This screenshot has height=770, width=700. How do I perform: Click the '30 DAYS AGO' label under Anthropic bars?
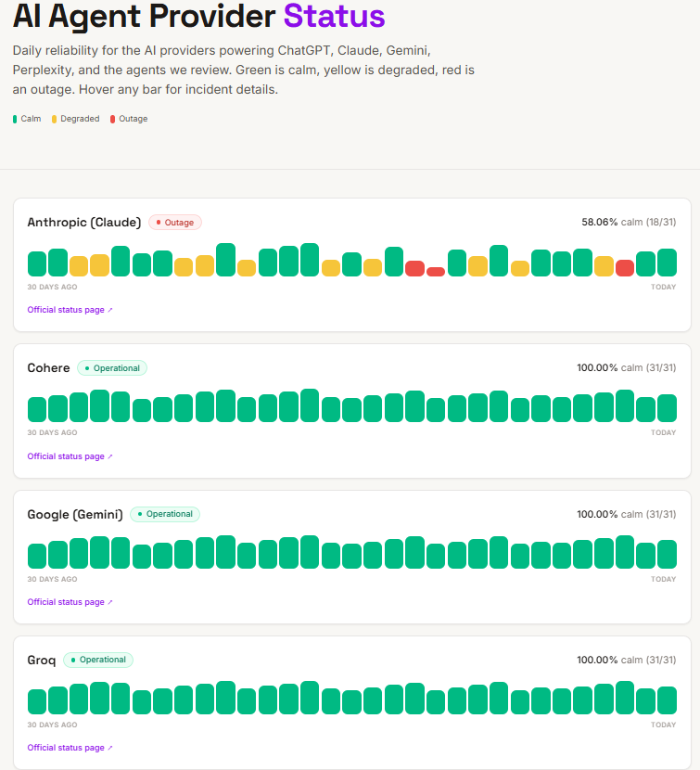pos(52,287)
